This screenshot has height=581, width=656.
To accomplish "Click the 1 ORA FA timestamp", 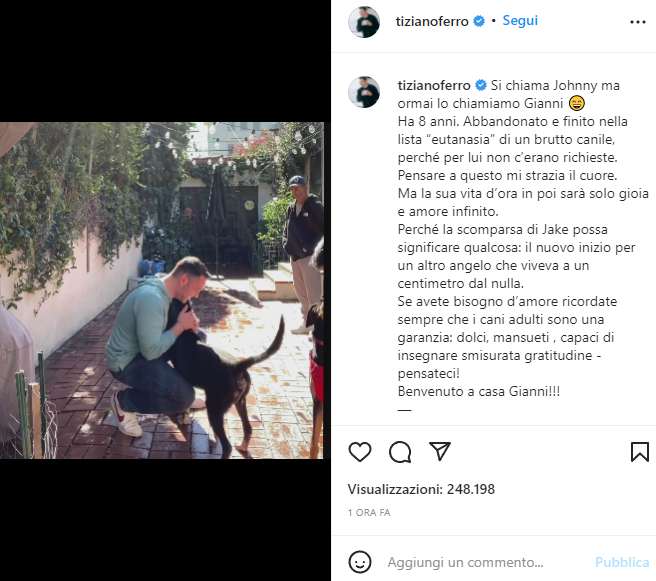I will click(369, 512).
